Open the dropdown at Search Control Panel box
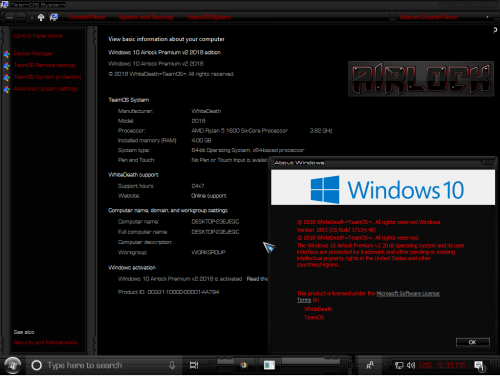This screenshot has width=500, height=376. coord(487,17)
